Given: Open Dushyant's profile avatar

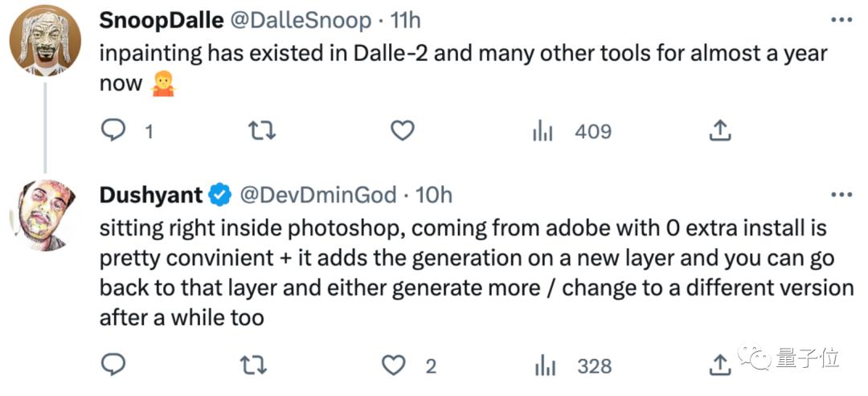Looking at the screenshot, I should (44, 214).
